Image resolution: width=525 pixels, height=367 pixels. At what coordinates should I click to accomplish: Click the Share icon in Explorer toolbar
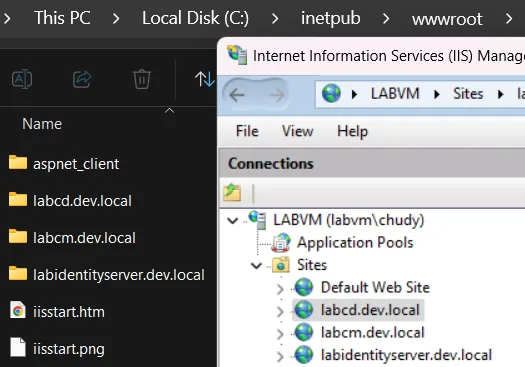click(x=82, y=79)
